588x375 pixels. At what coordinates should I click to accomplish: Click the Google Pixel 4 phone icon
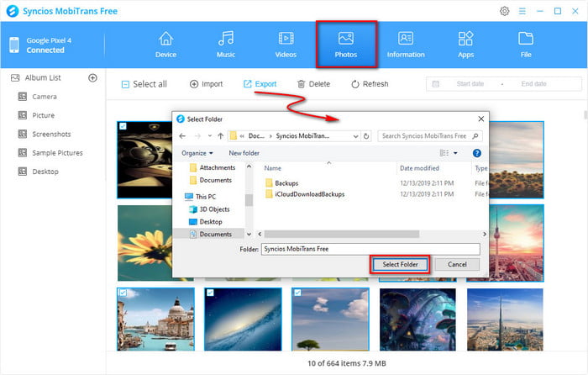click(14, 45)
